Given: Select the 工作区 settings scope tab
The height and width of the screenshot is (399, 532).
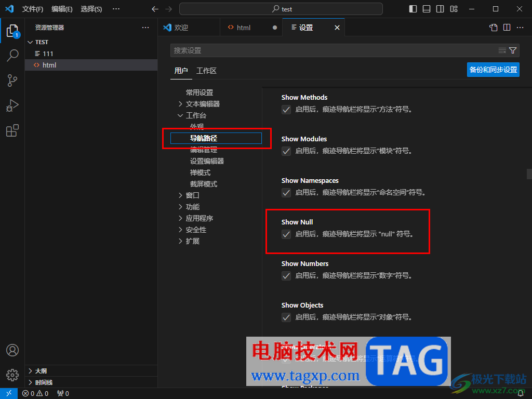Looking at the screenshot, I should click(x=206, y=71).
